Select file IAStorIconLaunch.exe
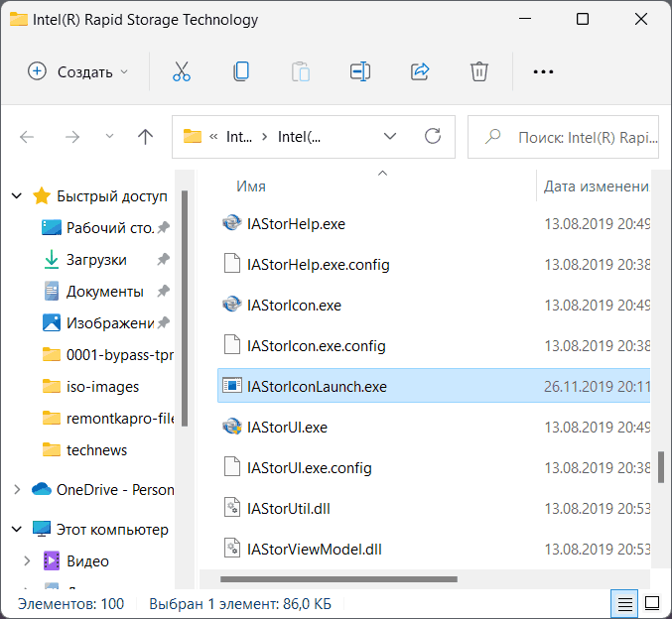 [x=434, y=386]
